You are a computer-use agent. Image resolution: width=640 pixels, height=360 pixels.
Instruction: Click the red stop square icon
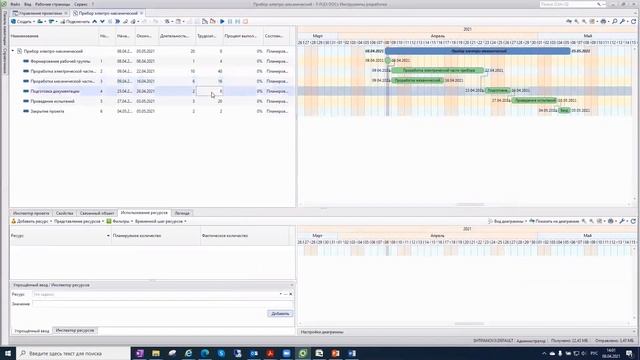click(245, 21)
